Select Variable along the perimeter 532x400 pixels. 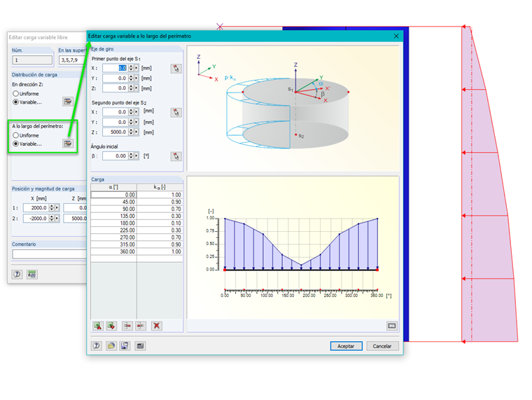[15, 144]
